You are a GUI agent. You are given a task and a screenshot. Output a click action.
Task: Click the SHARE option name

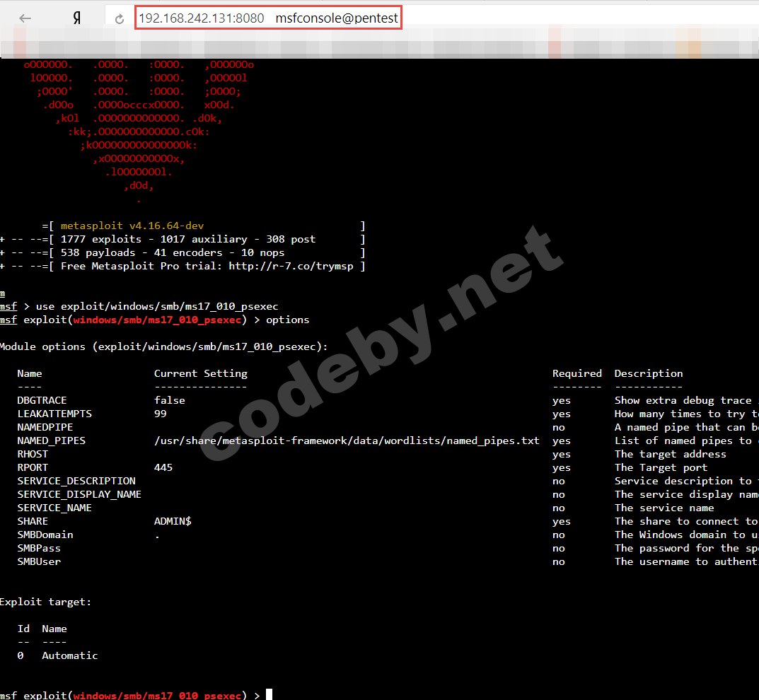(33, 522)
